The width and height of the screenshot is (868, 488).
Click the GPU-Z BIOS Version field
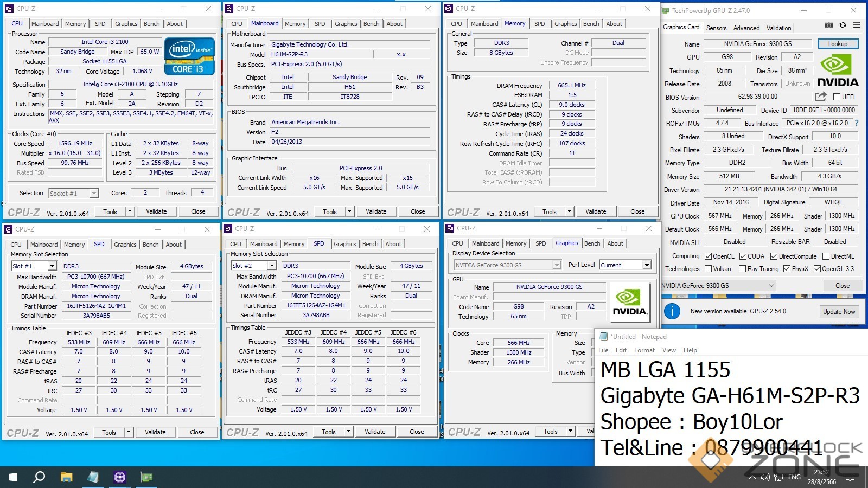tap(757, 97)
